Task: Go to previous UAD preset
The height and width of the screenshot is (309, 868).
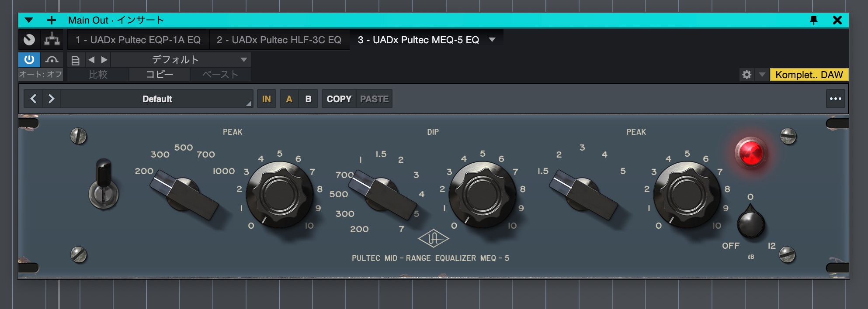Action: point(33,99)
